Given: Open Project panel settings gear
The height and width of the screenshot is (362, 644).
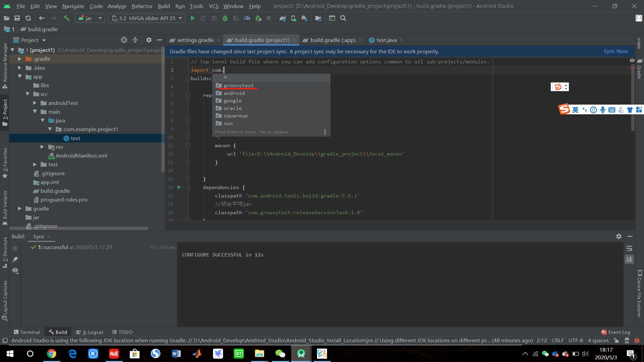Looking at the screenshot, I should 149,40.
